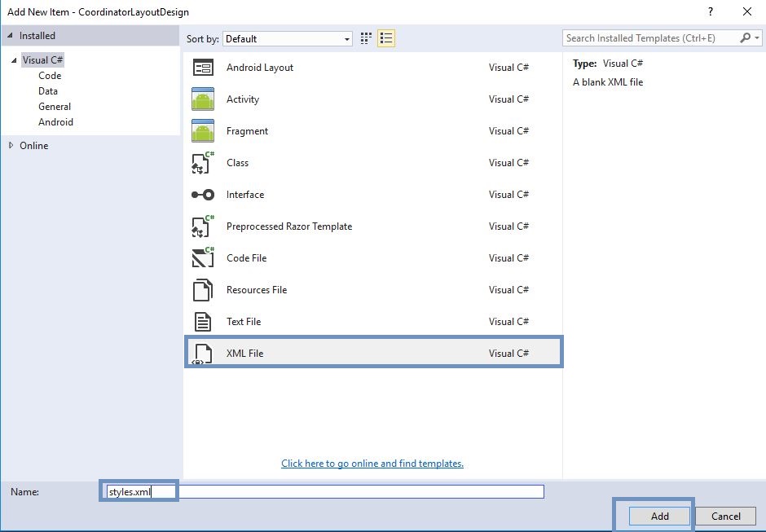The image size is (766, 532).
Task: Select the Fragment template name
Action: (247, 131)
